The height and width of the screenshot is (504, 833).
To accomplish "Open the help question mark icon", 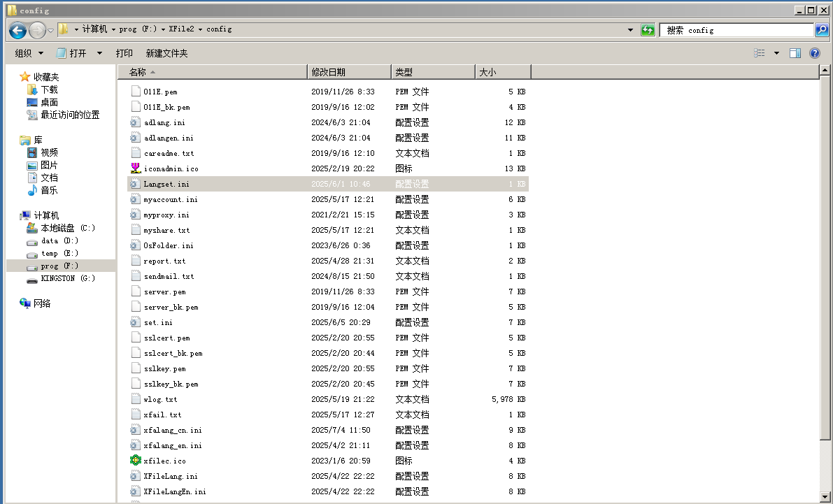I will 814,53.
